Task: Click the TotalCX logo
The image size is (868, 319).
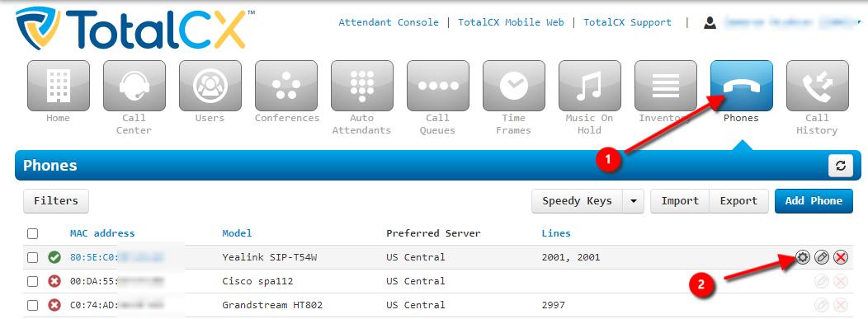Action: pyautogui.click(x=135, y=29)
